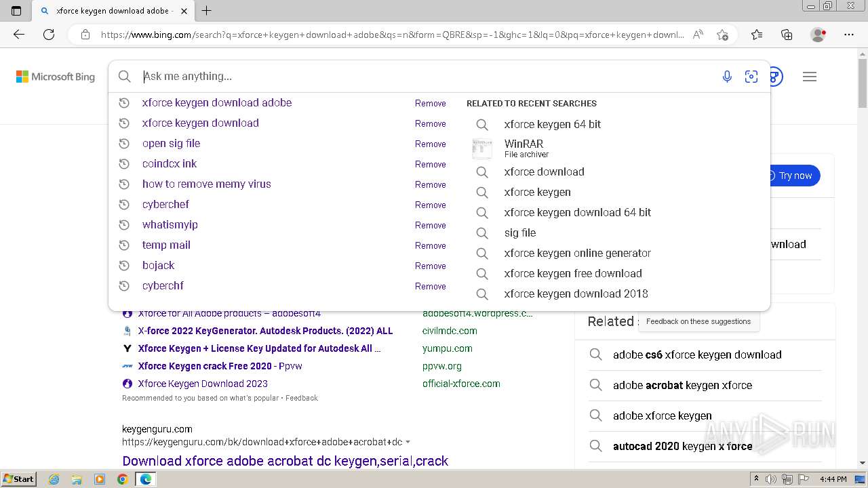The image size is (868, 488).
Task: Click 'Feedback on these suggestions'
Action: 698,321
